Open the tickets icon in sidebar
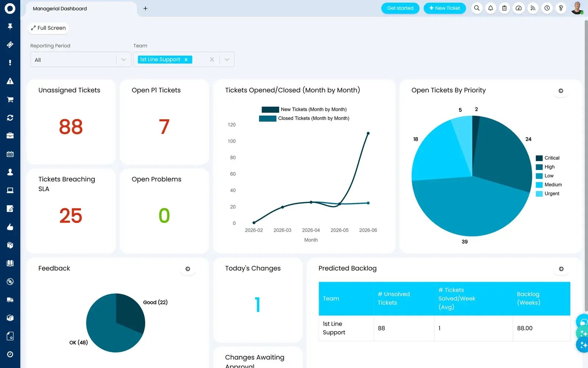This screenshot has height=368, width=588. (x=10, y=45)
